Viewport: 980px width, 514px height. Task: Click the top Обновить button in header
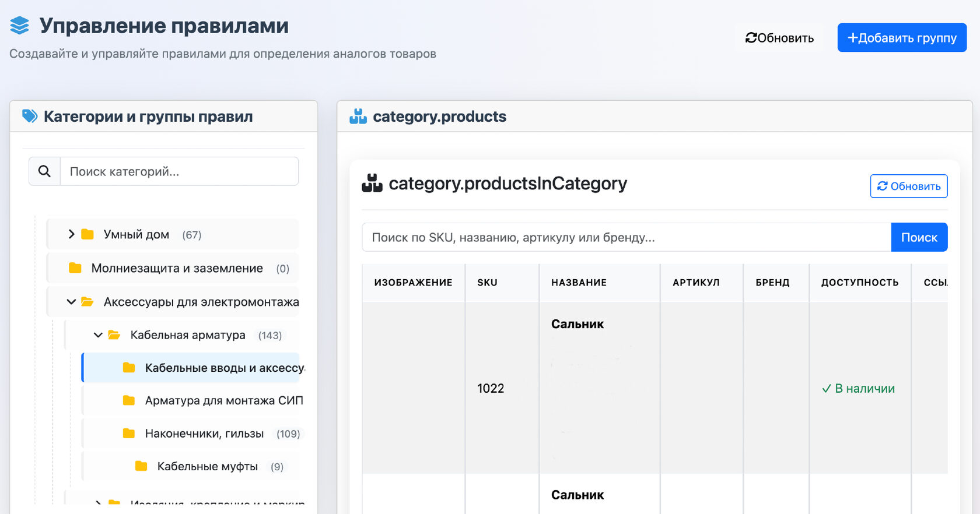[x=779, y=38]
